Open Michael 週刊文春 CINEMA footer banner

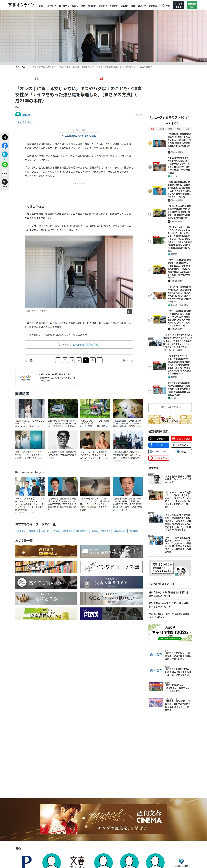[103, 819]
